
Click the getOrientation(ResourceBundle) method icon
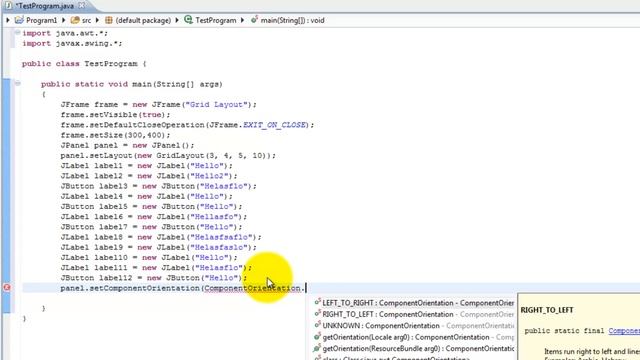click(x=318, y=348)
